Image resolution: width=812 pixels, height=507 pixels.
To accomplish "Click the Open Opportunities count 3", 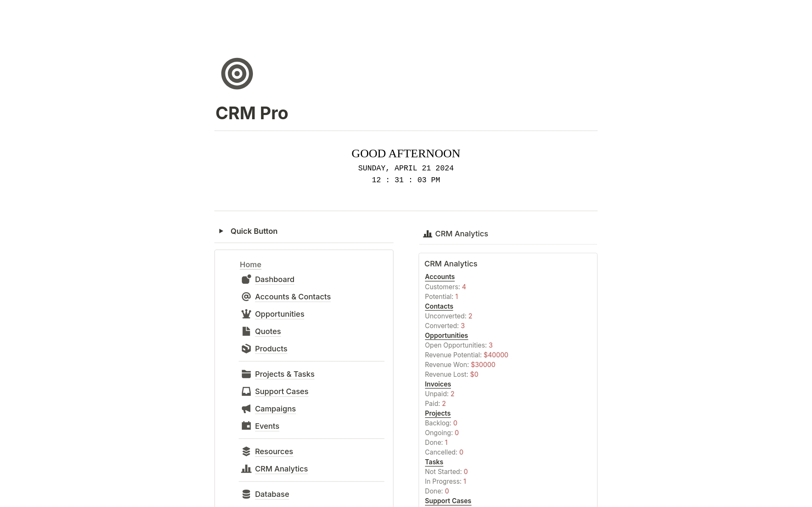I will click(491, 345).
